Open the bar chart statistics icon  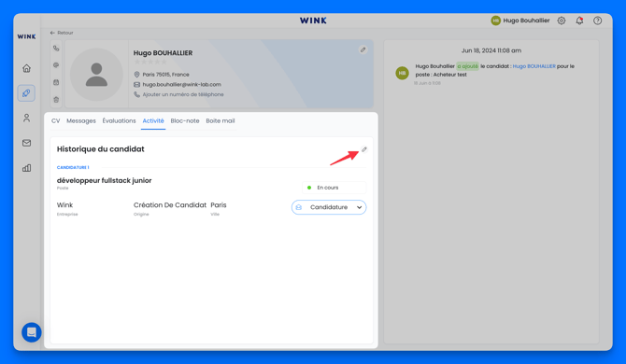26,168
